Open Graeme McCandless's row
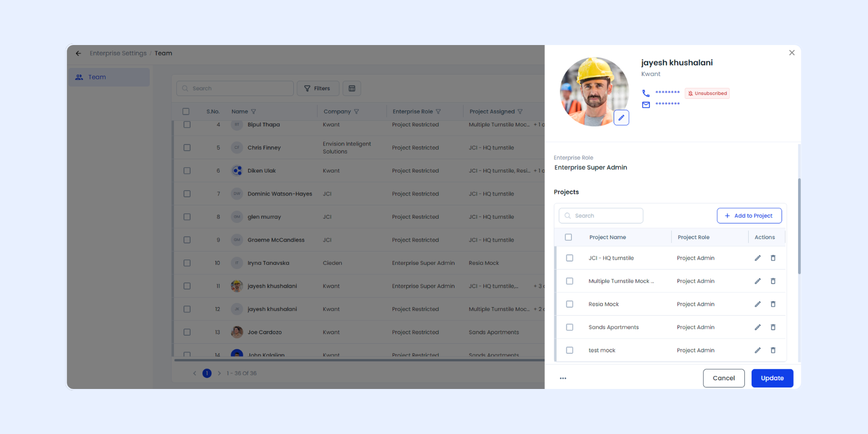 pyautogui.click(x=359, y=240)
